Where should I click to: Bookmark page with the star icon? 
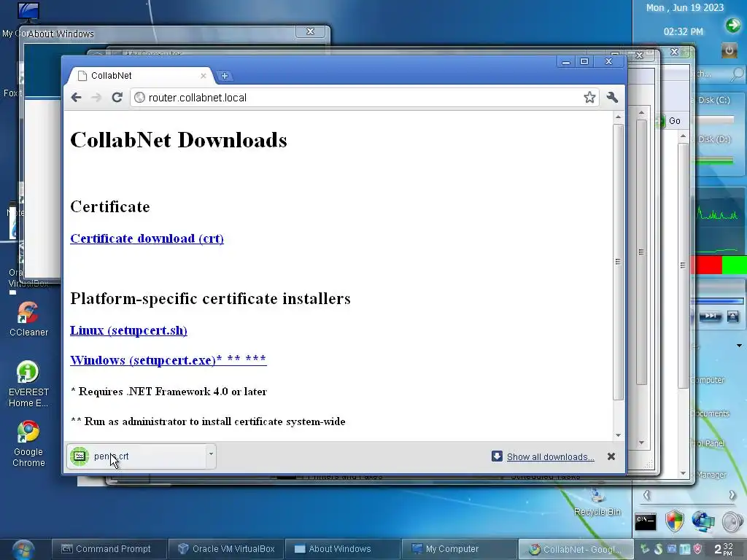click(589, 98)
